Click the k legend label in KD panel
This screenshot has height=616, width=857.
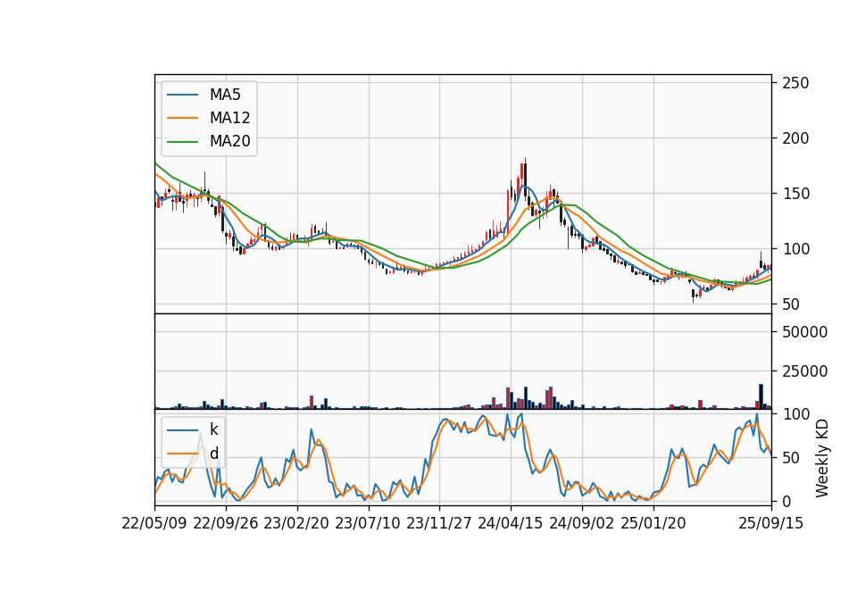[x=213, y=429]
